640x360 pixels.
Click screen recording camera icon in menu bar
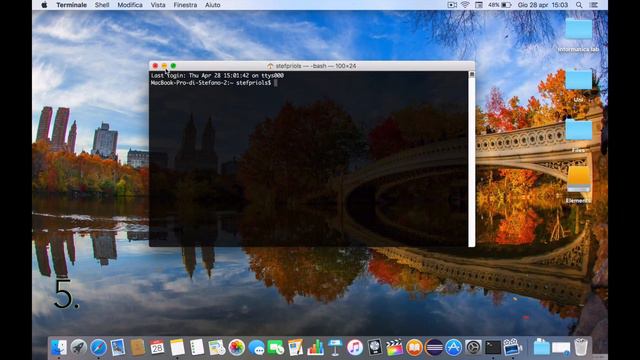pos(452,5)
